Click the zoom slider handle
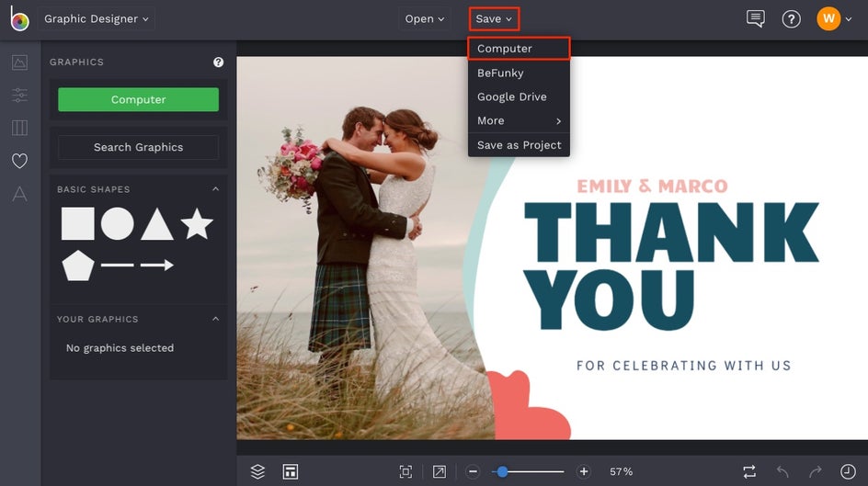This screenshot has height=486, width=868. coord(502,471)
